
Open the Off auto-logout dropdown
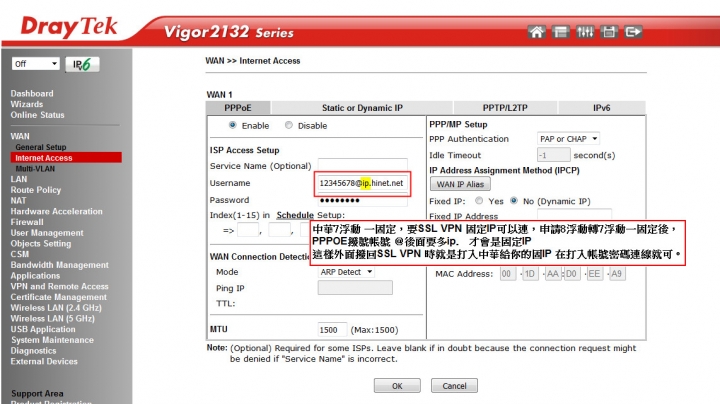(36, 63)
